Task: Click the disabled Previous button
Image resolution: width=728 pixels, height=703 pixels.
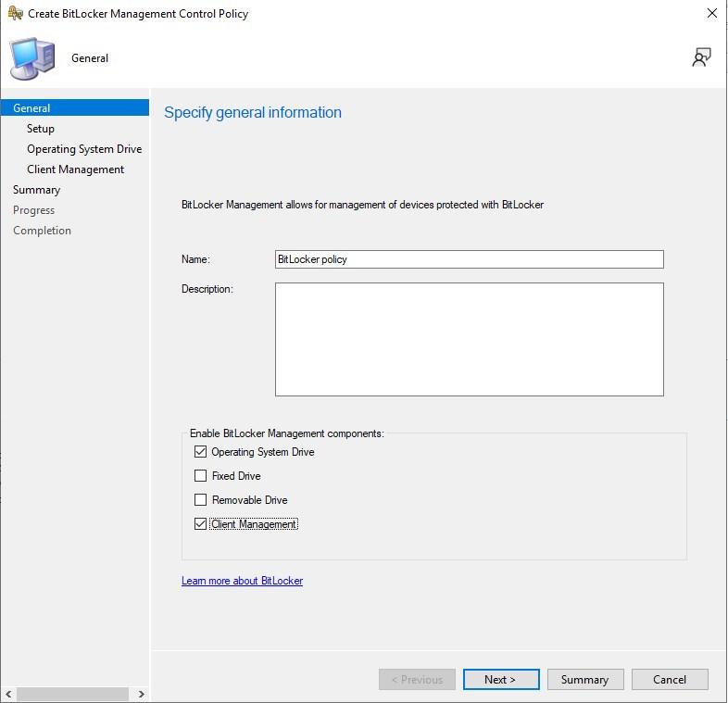Action: [x=417, y=679]
